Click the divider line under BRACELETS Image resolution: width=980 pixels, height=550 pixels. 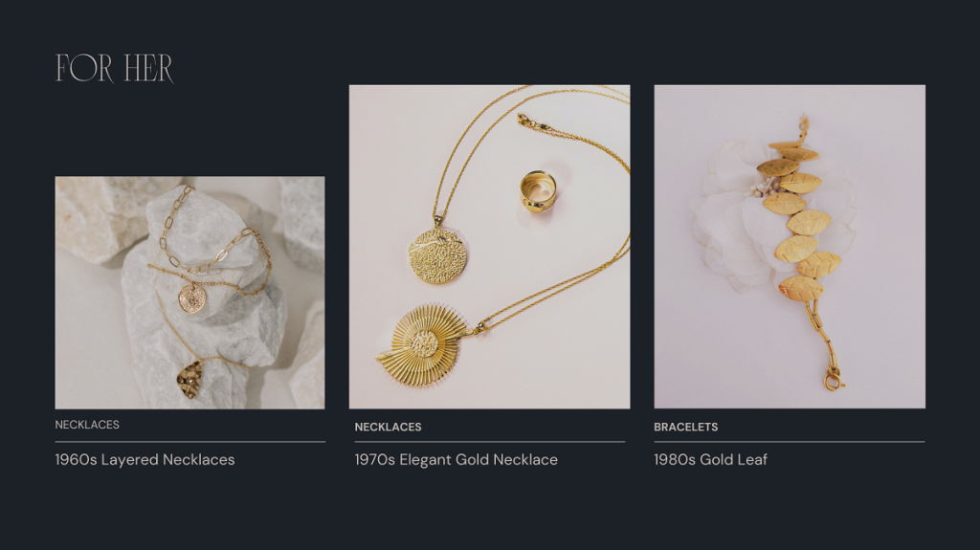coord(790,442)
